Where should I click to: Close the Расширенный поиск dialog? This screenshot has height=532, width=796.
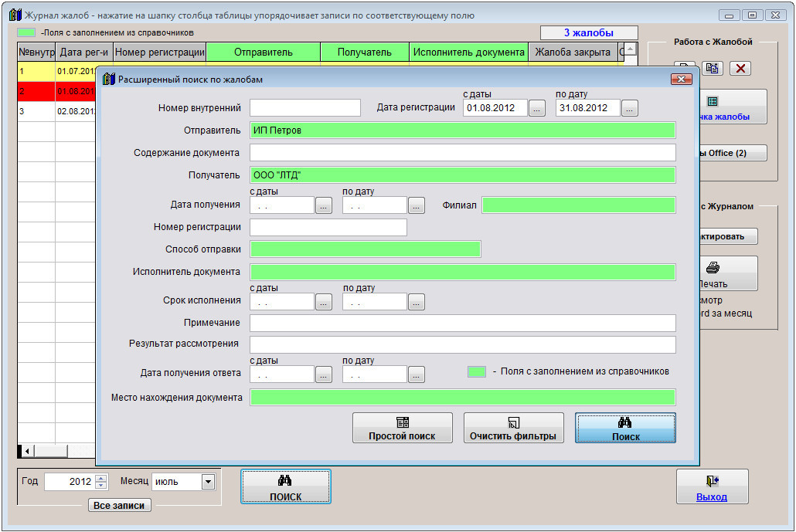pos(681,79)
